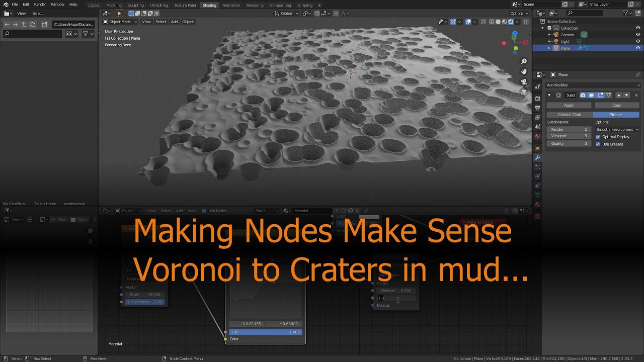Toggle Collection visibility eye
644x362 pixels.
(x=638, y=28)
